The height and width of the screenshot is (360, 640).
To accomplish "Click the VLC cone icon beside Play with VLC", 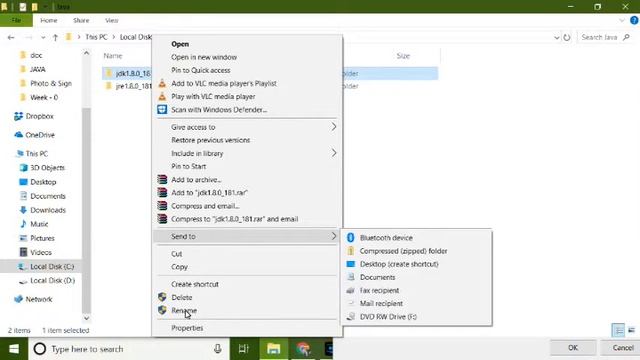I will [162, 96].
